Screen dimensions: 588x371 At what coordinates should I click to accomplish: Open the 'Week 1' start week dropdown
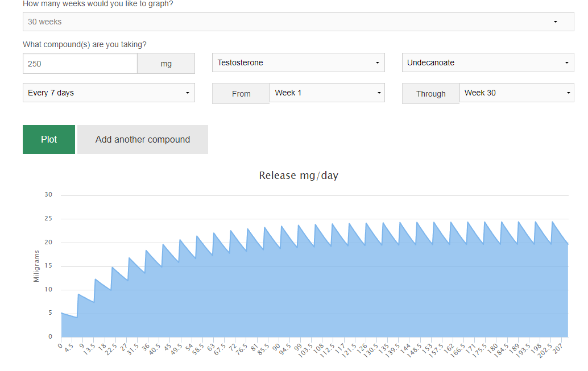click(327, 93)
